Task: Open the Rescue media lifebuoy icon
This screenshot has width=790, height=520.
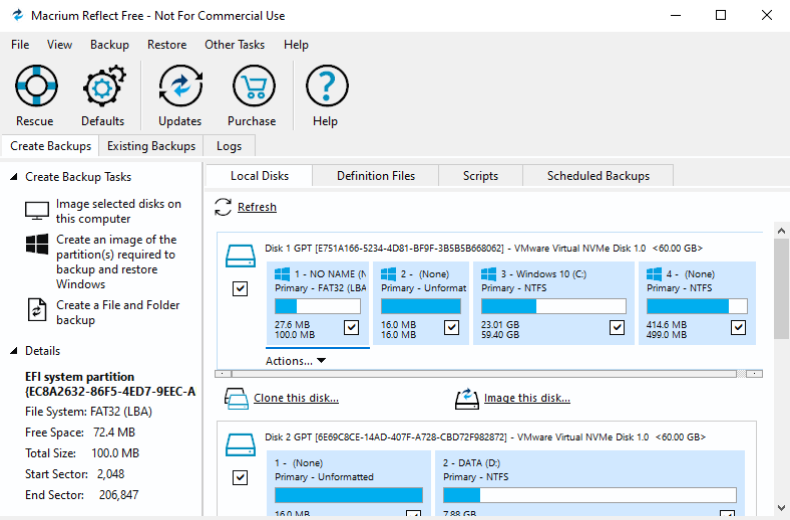Action: pos(35,88)
